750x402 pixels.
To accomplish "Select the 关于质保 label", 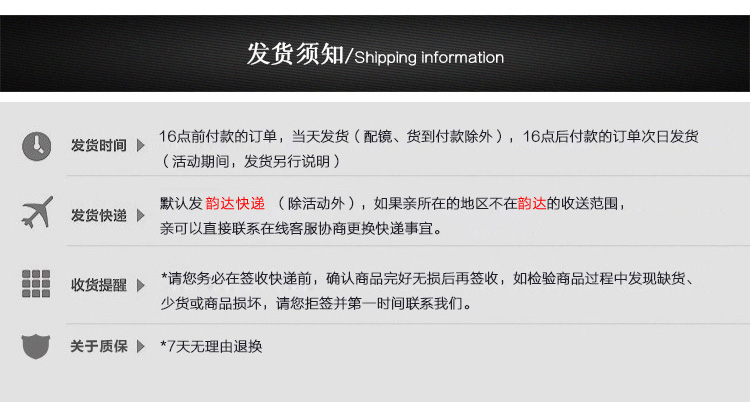I will 99,346.
